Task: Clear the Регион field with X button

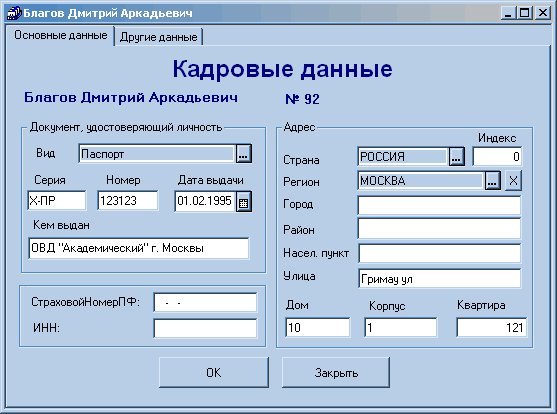Action: click(x=513, y=181)
